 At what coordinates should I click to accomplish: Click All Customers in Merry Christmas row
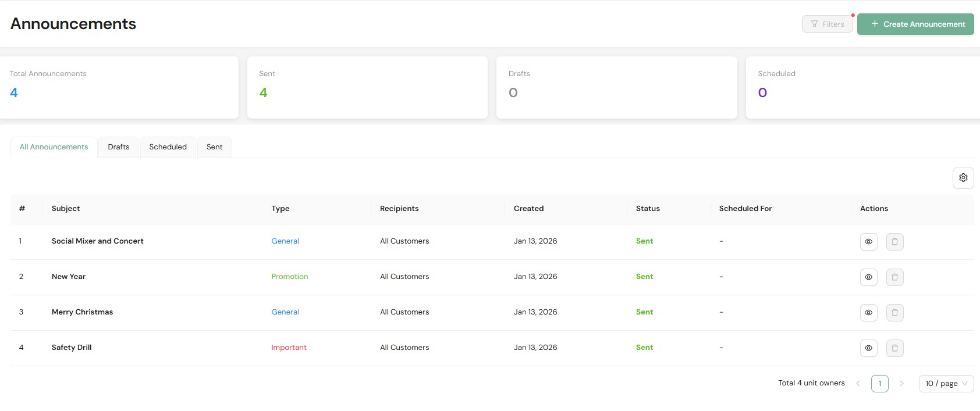404,312
